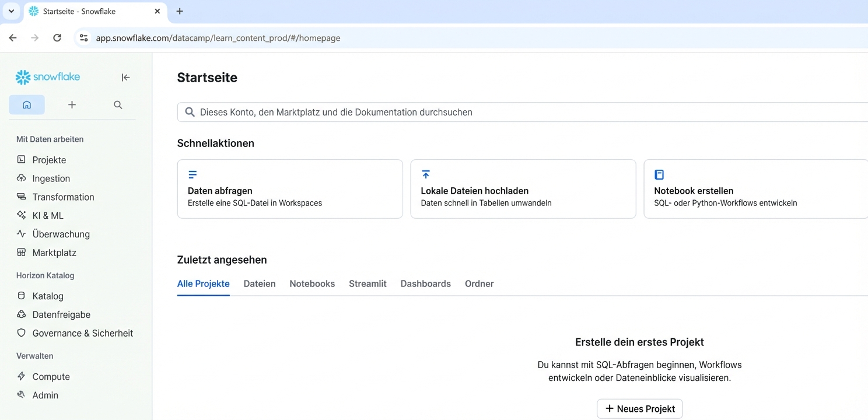The width and height of the screenshot is (868, 420).
Task: Click the Neues Projekt button
Action: [639, 408]
